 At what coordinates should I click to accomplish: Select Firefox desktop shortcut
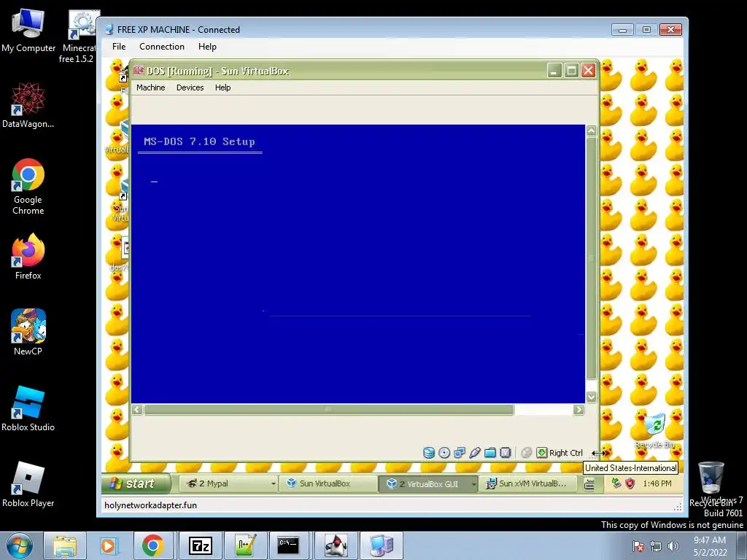tap(28, 256)
